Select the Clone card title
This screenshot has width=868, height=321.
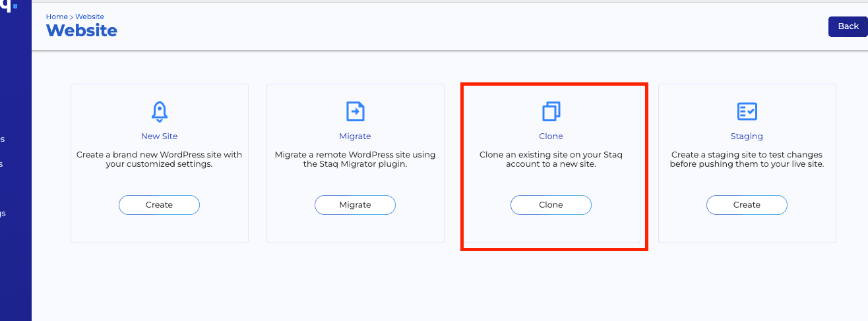(551, 136)
